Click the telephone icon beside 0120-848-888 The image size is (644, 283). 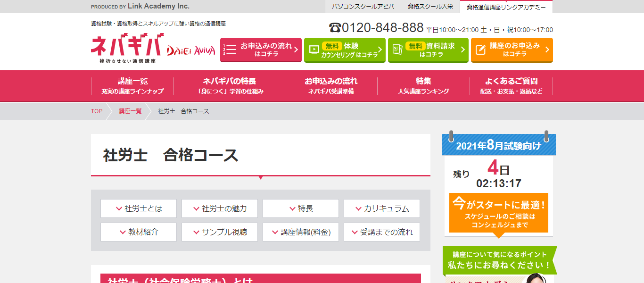pyautogui.click(x=335, y=28)
